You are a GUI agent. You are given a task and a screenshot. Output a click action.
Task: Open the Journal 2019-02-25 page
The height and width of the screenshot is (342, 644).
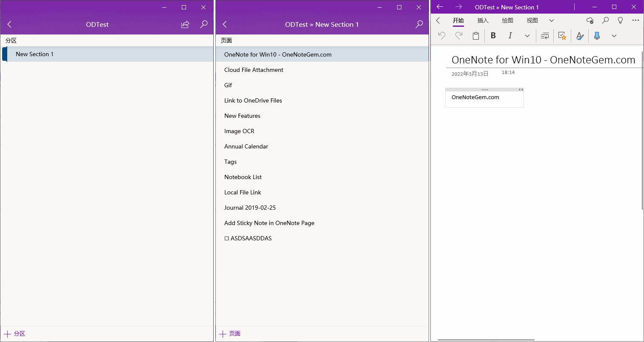[x=322, y=208]
